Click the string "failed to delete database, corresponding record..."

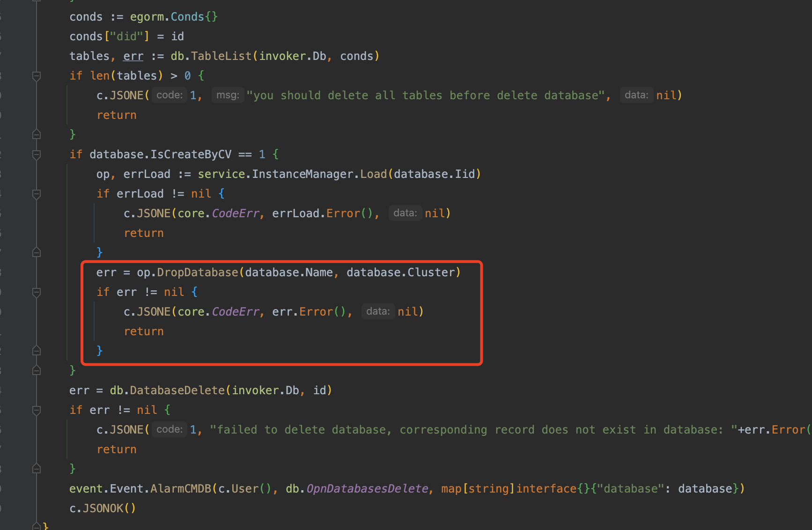(473, 430)
